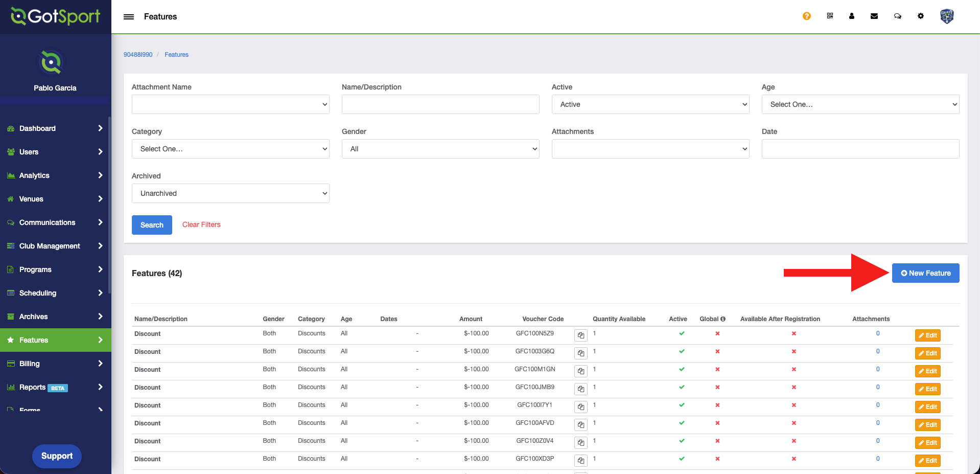
Task: Expand the Gender filter dropdown
Action: point(440,149)
